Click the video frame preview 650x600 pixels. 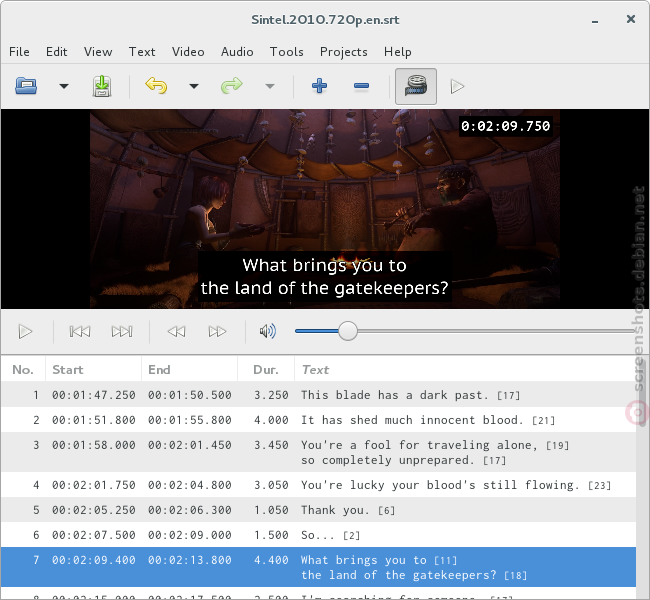tap(325, 209)
